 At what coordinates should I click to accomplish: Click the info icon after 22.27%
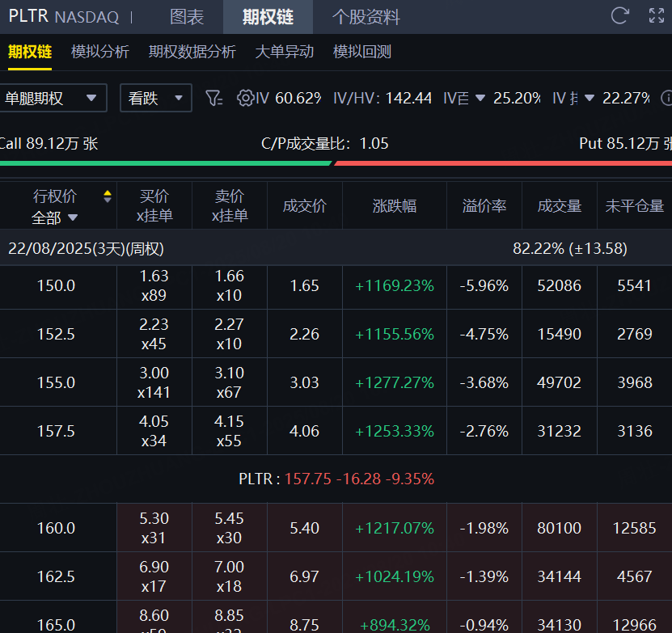click(667, 98)
